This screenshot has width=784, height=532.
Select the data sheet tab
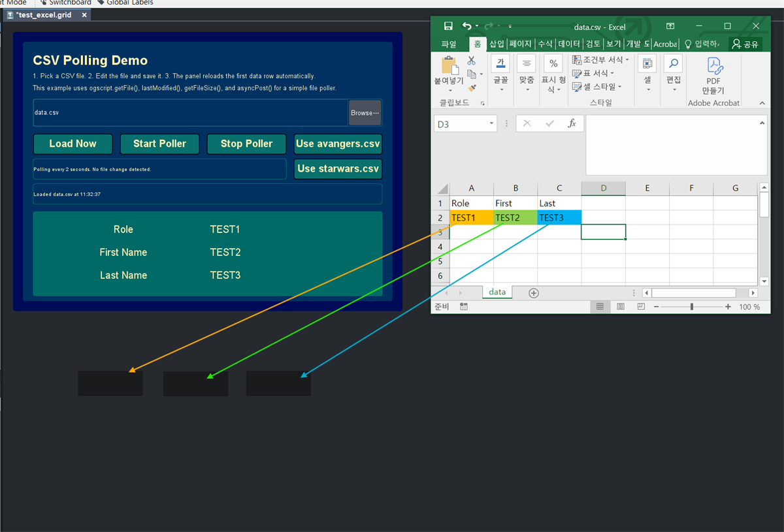(497, 292)
